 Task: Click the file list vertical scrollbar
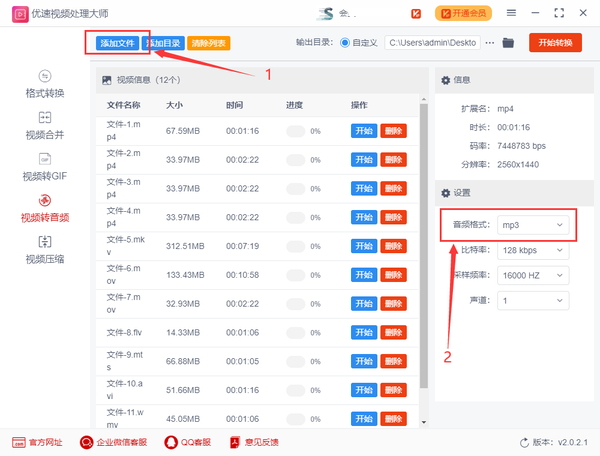pos(424,246)
